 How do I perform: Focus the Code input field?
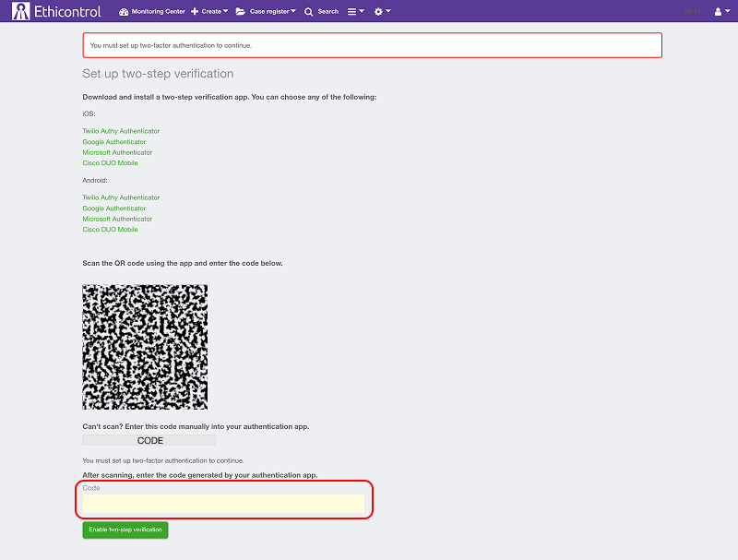tap(223, 504)
